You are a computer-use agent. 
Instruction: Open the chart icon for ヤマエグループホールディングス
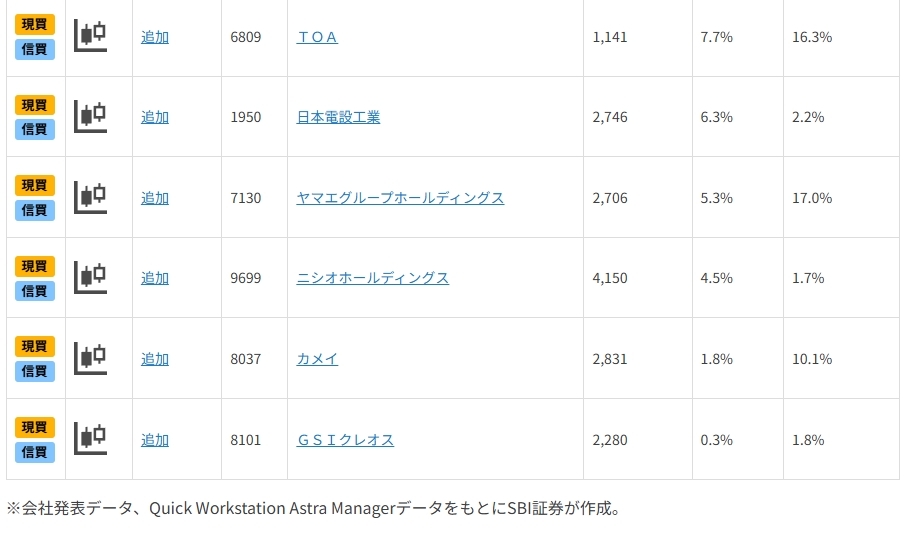(91, 197)
